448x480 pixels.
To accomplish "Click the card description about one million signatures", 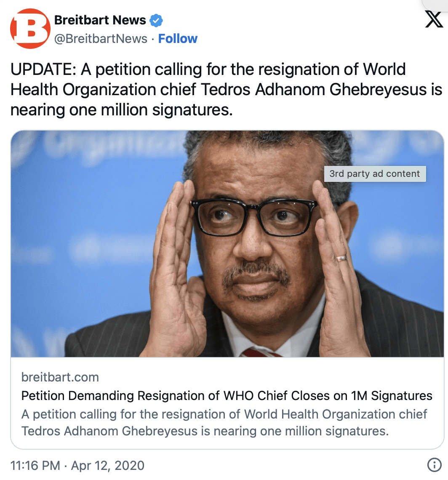I will click(224, 422).
